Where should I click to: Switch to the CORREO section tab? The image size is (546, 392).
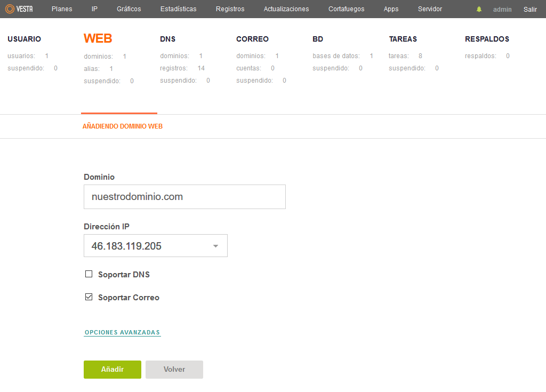[x=252, y=39]
